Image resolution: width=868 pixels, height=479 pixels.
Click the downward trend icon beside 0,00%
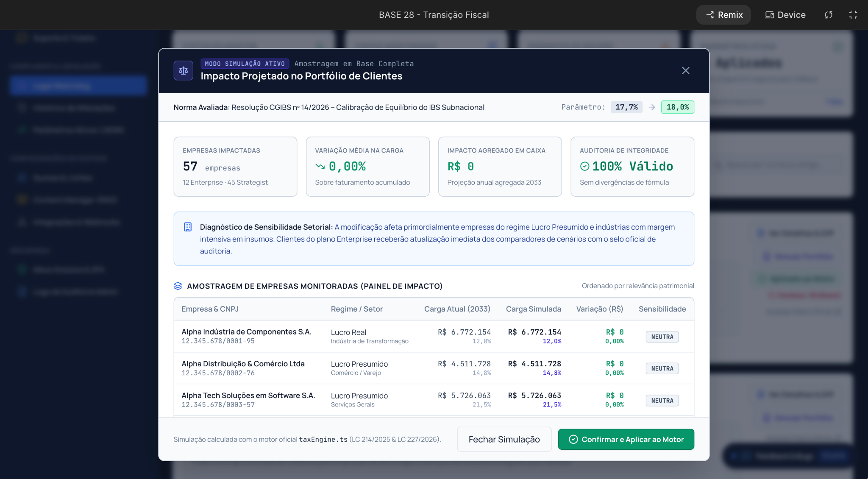(320, 166)
